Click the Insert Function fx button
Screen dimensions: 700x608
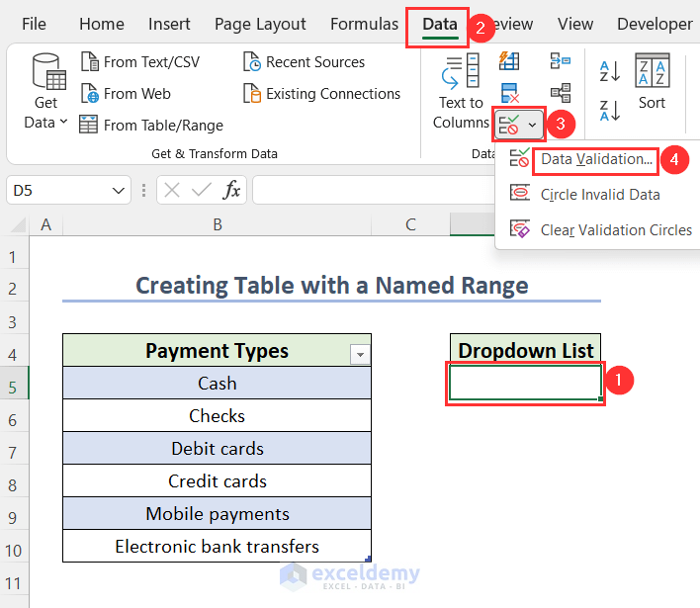click(x=231, y=191)
